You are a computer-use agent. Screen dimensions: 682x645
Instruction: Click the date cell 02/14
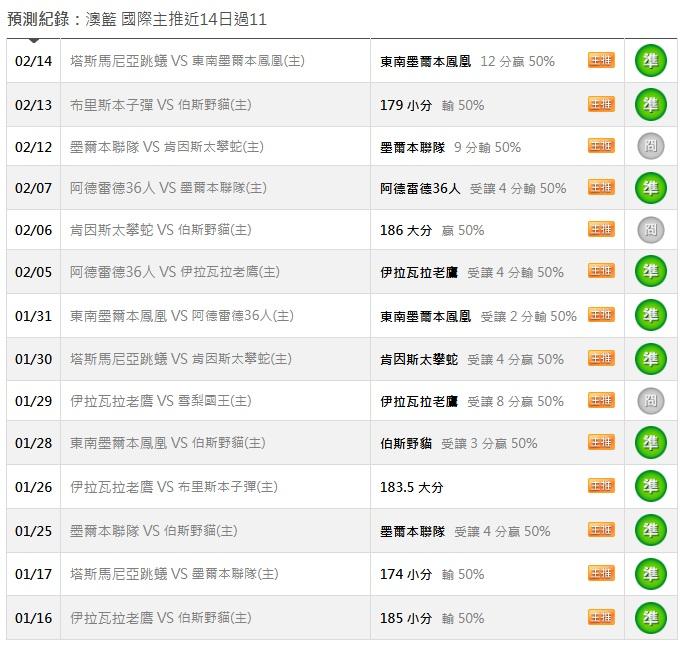[33, 61]
